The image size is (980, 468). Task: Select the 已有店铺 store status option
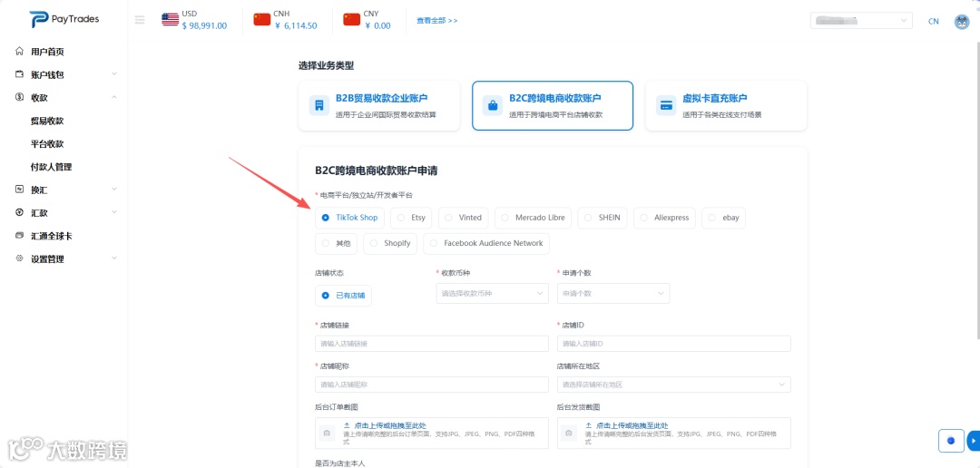pos(343,295)
